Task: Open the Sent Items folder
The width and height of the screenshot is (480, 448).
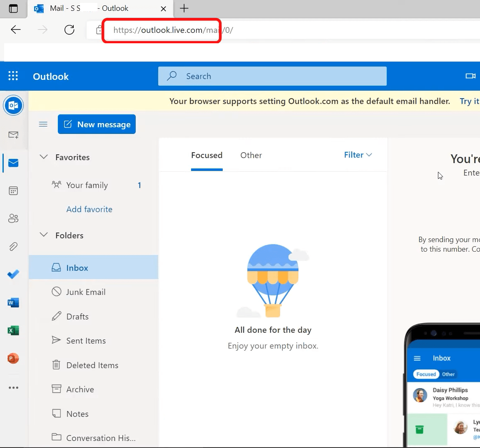Action: coord(93,340)
